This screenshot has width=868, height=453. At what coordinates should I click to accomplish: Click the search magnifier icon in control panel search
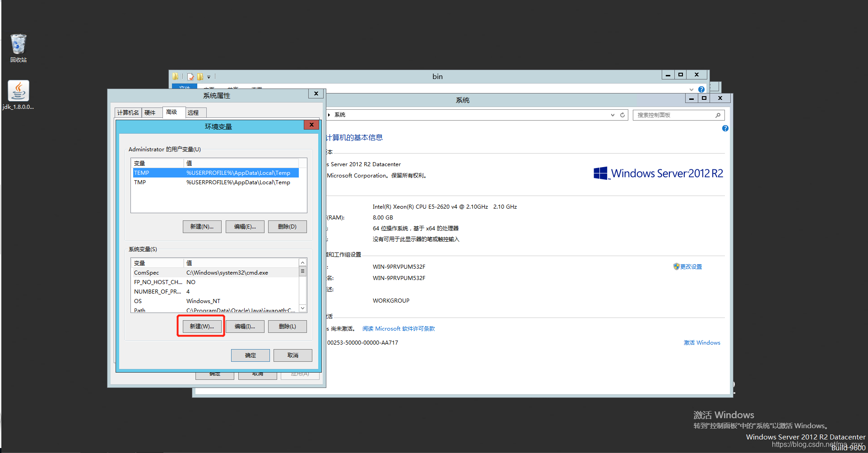[x=718, y=115]
